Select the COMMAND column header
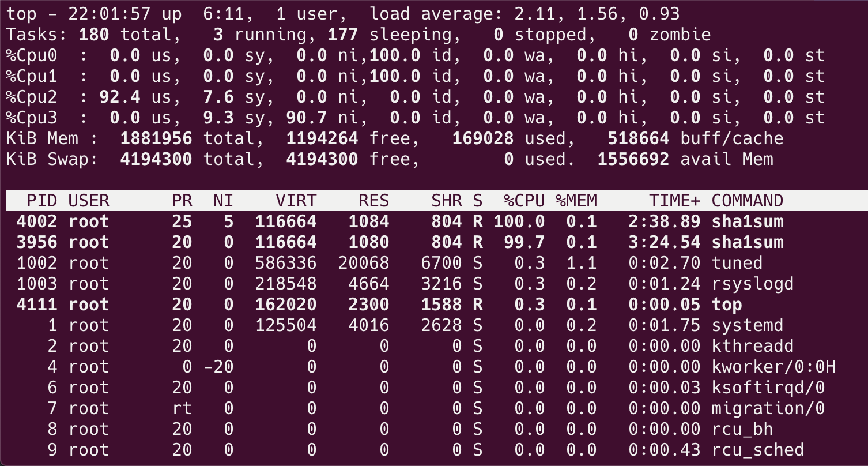The width and height of the screenshot is (868, 466). point(747,200)
